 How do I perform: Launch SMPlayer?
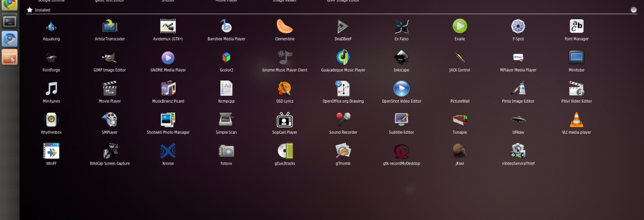point(110,120)
